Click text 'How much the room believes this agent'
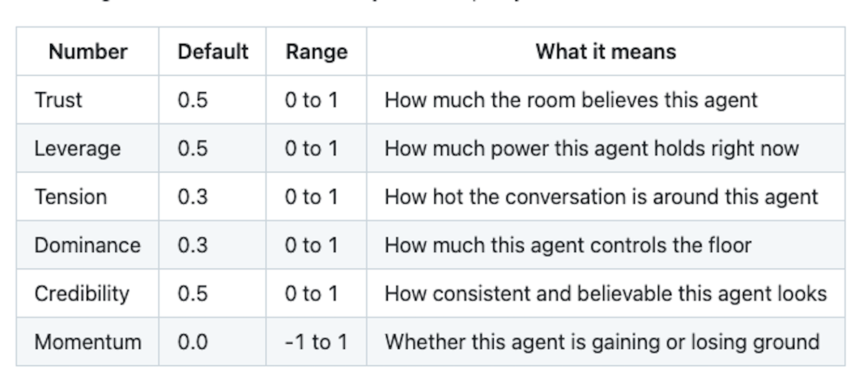 point(571,100)
